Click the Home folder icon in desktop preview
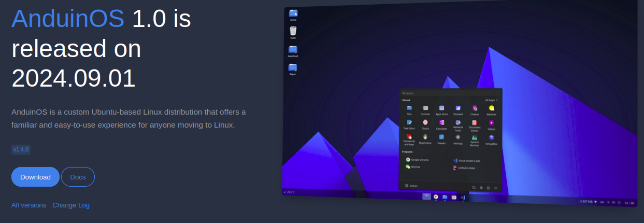The image size is (644, 223). click(x=293, y=13)
